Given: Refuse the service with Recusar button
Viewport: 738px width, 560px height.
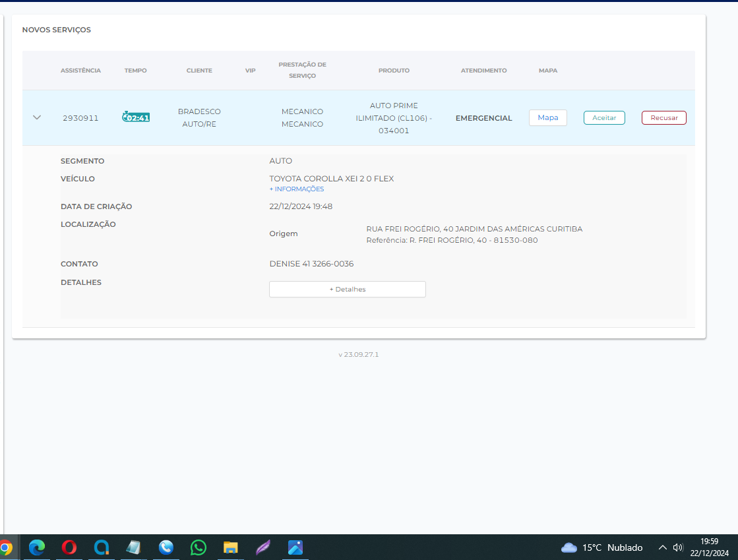Looking at the screenshot, I should (663, 117).
